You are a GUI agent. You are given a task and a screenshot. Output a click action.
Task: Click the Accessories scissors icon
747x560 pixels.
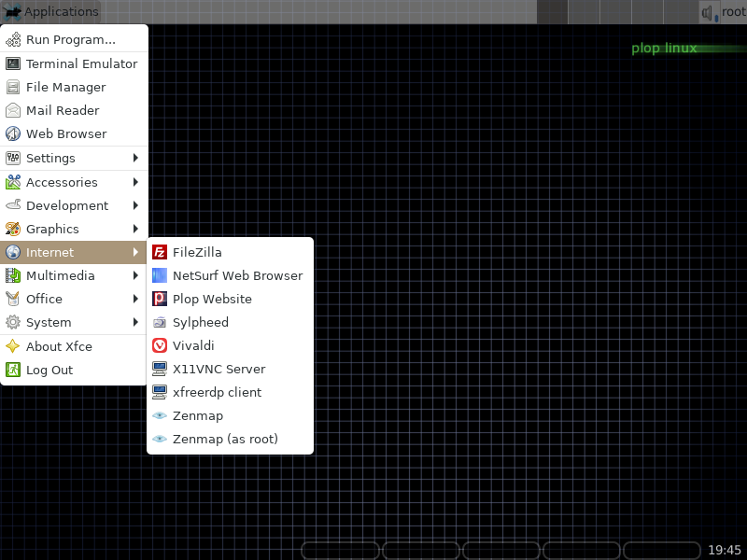pos(13,182)
